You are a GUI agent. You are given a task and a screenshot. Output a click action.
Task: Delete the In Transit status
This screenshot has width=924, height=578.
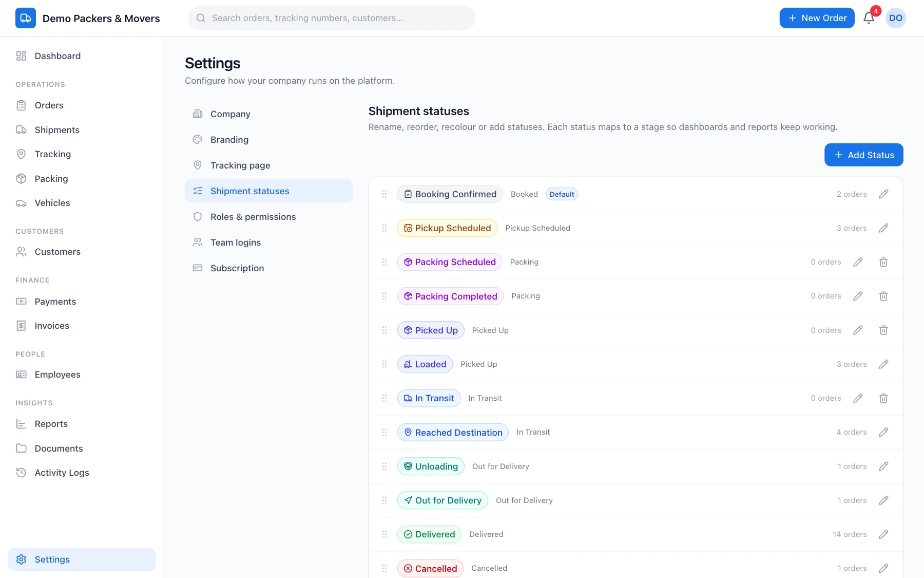click(x=883, y=398)
